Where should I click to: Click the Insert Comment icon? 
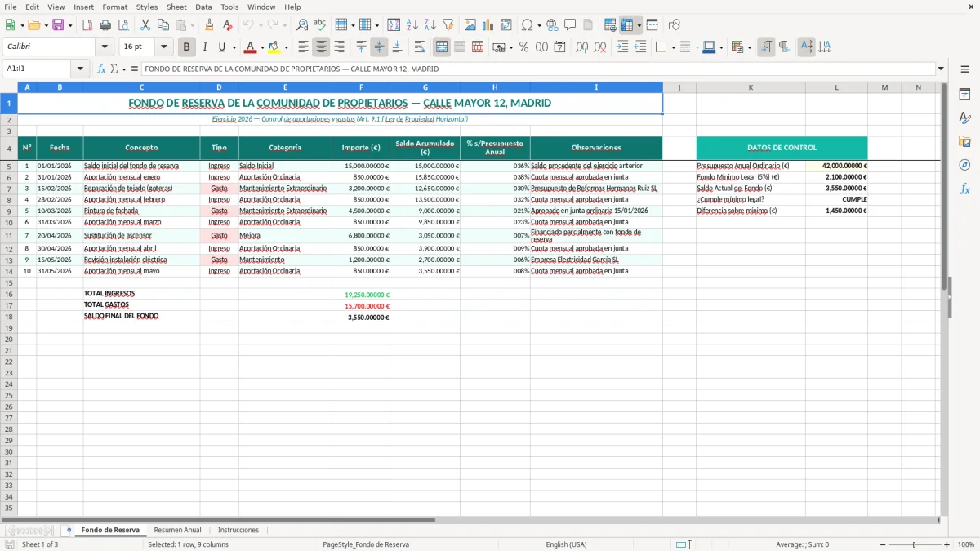(570, 25)
